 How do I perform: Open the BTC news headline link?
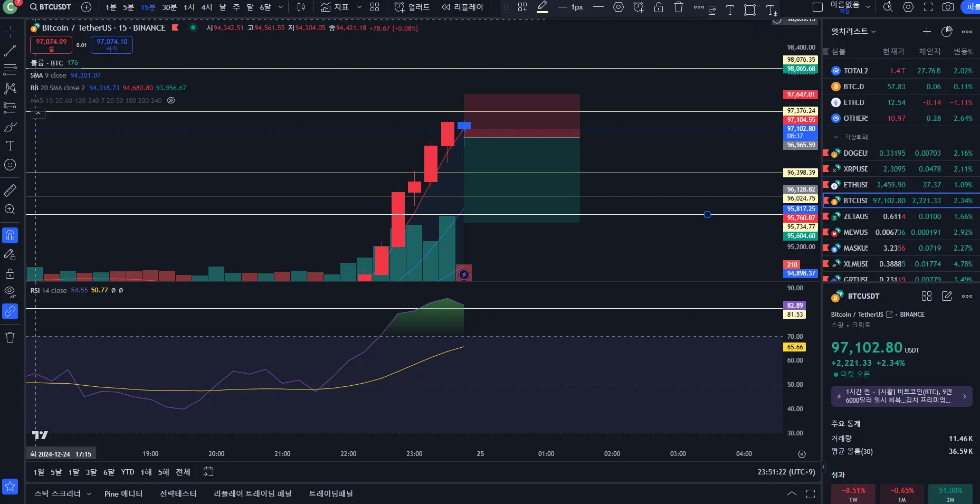(901, 396)
